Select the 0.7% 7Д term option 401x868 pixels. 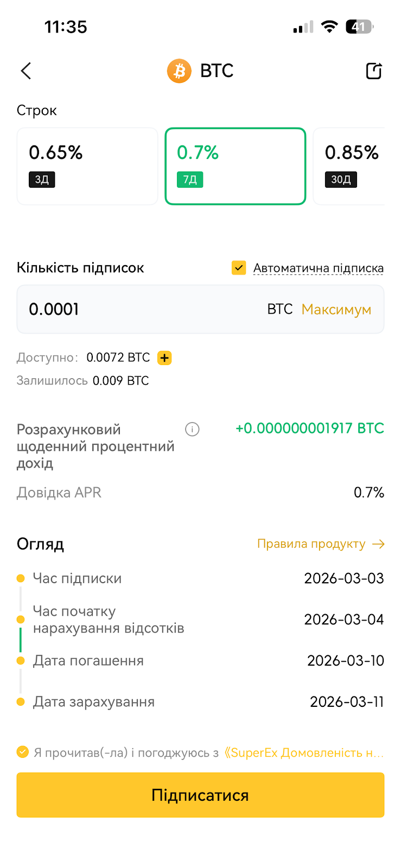[235, 166]
